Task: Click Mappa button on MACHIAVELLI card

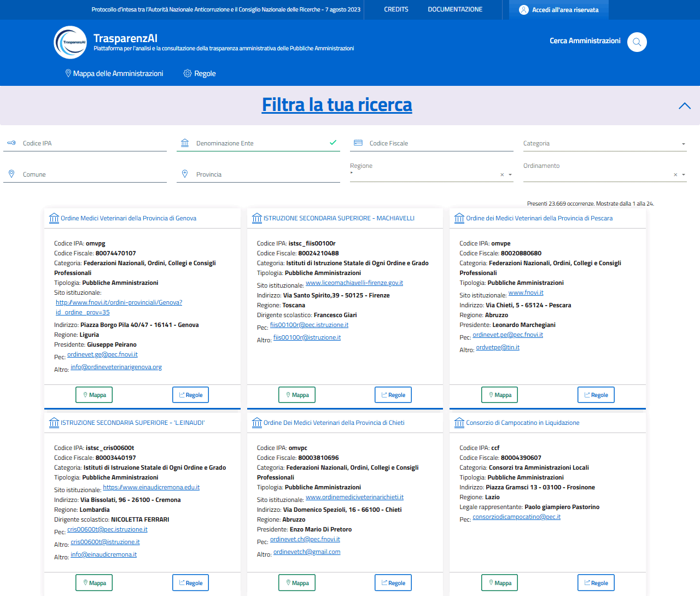Action: pyautogui.click(x=297, y=395)
